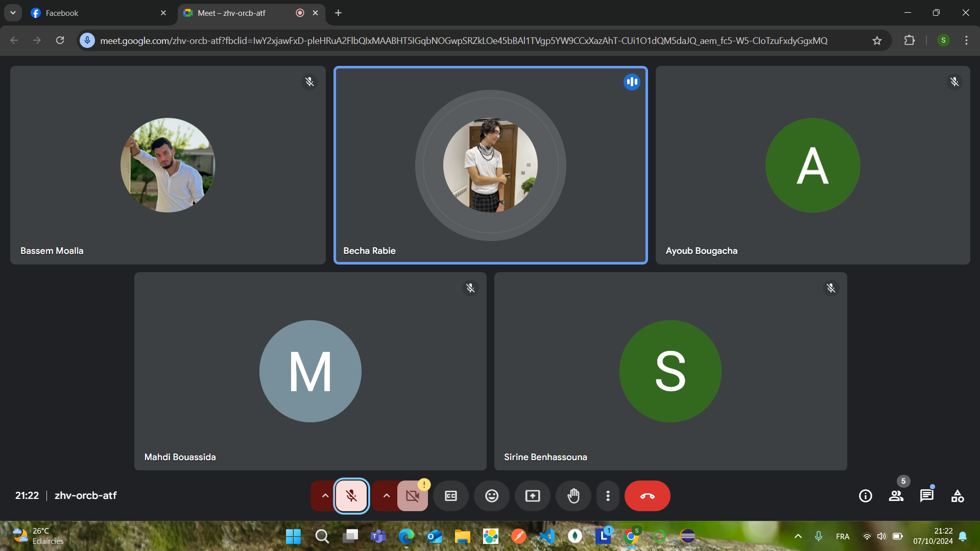Open the Chrome extensions menu
The image size is (980, 551).
point(910,40)
